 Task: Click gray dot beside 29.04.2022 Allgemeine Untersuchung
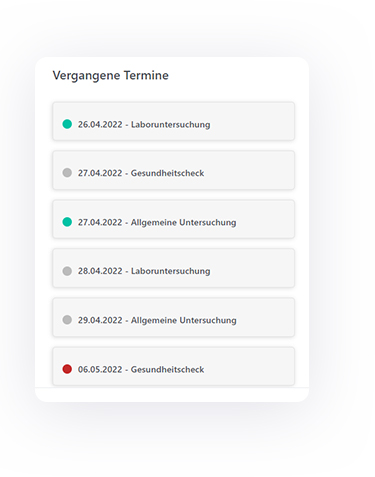pos(67,320)
